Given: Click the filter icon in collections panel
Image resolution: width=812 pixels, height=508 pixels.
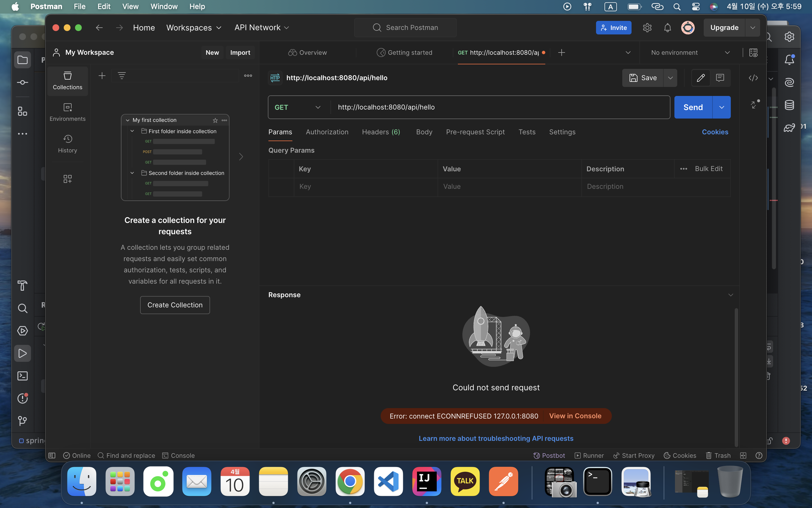Looking at the screenshot, I should [122, 76].
